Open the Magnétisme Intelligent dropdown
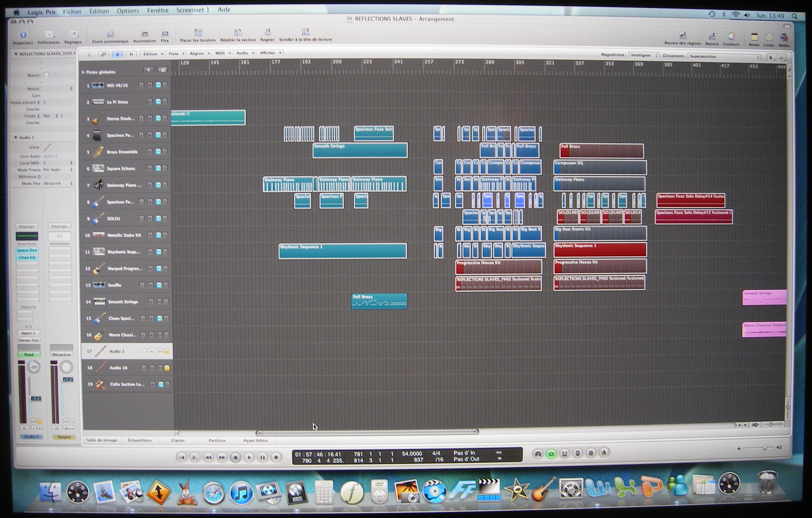The width and height of the screenshot is (812, 518). tap(644, 55)
